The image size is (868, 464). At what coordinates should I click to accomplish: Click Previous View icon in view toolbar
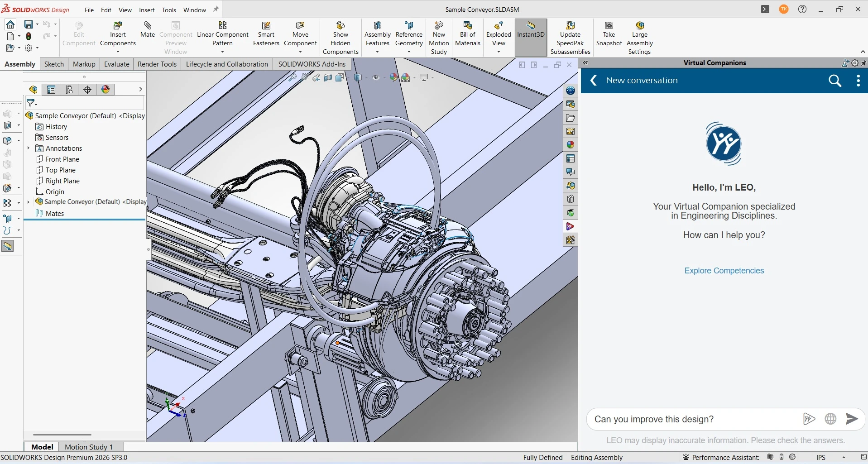click(316, 77)
